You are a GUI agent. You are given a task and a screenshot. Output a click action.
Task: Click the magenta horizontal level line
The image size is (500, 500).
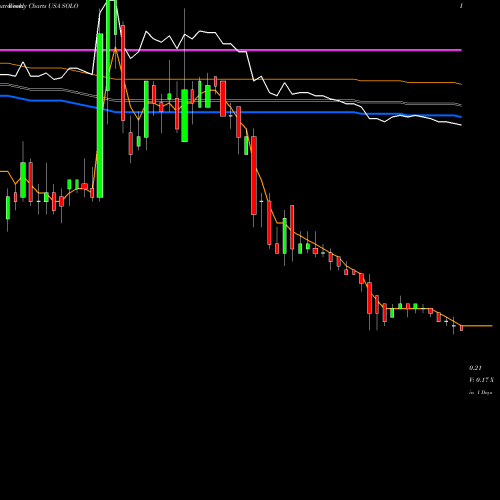[231, 50]
